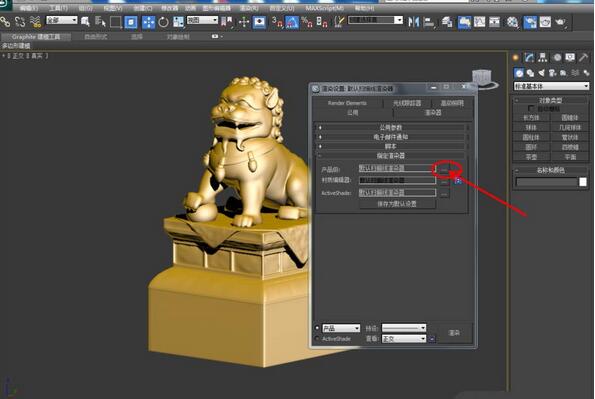Toggle the Spinner Snap button
Viewport: 595px width, 399px height.
(322, 22)
